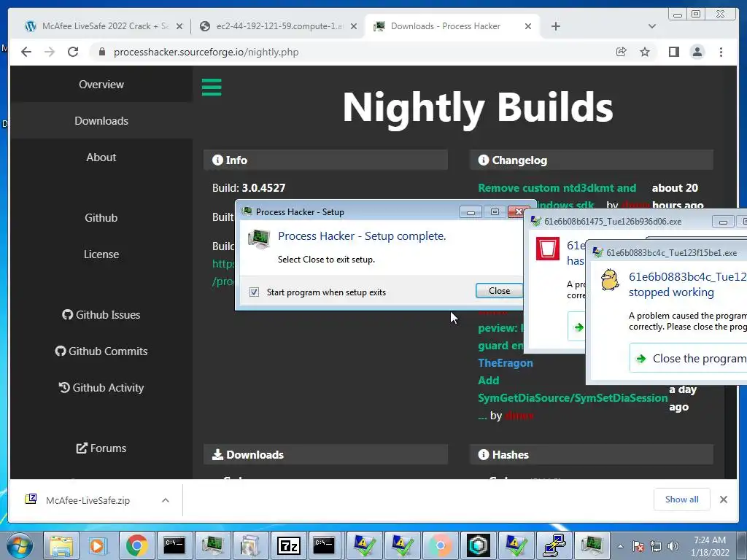This screenshot has width=747, height=560.
Task: Click the yellow duck icon in crash dialog
Action: [x=610, y=280]
